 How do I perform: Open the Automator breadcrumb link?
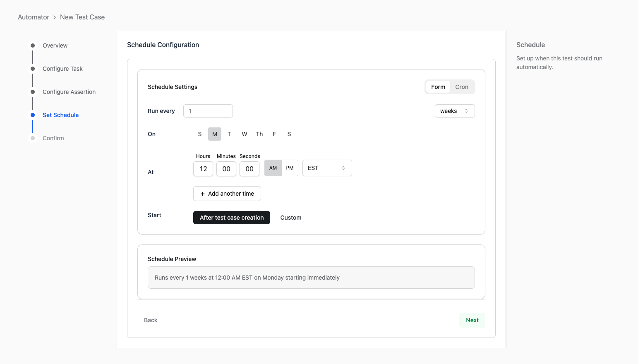click(x=34, y=17)
